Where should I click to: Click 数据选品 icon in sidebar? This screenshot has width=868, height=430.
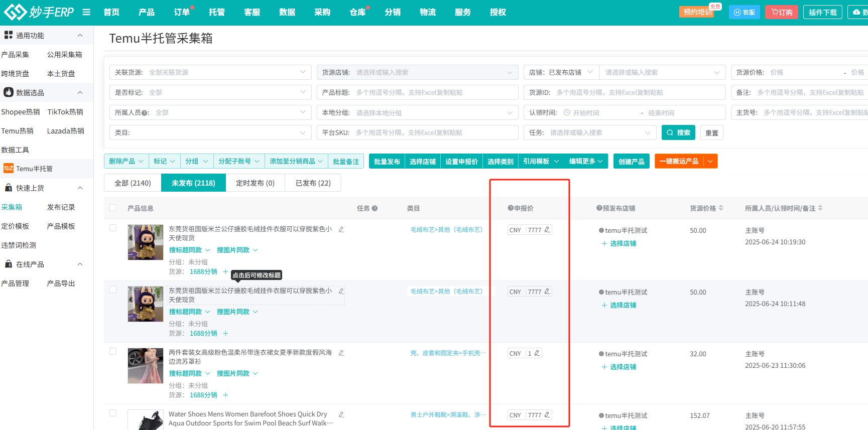9,92
